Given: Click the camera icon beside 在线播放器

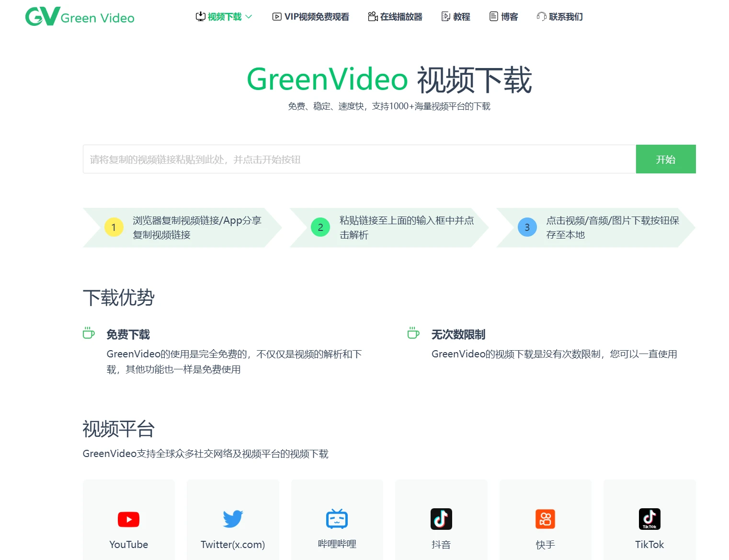Looking at the screenshot, I should [x=373, y=17].
